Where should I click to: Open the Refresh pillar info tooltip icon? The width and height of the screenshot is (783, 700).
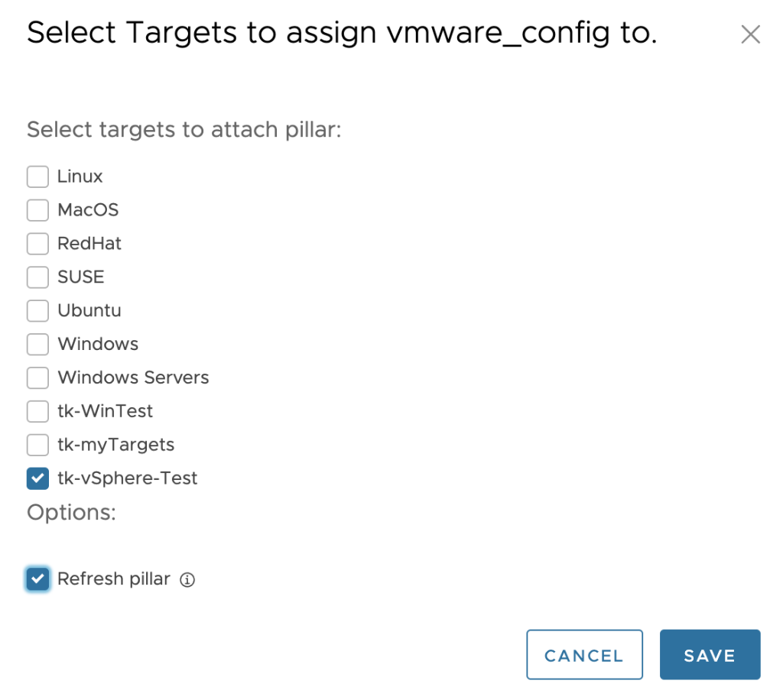point(187,580)
